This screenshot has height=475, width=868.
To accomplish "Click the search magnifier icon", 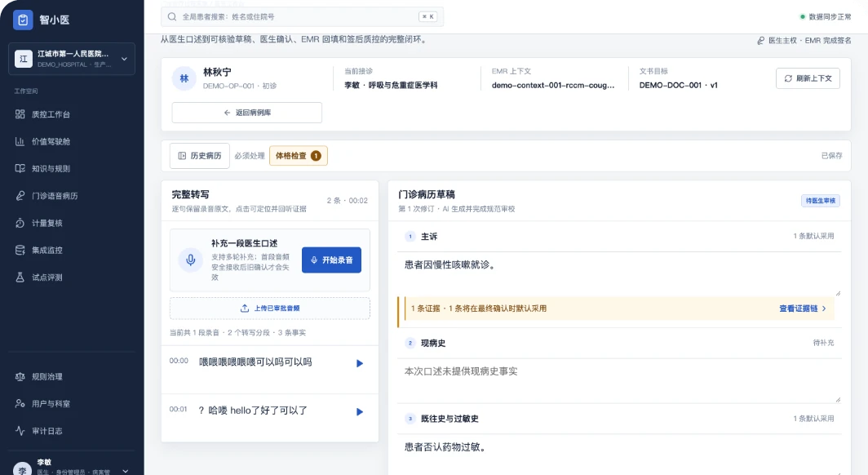I will (x=172, y=16).
